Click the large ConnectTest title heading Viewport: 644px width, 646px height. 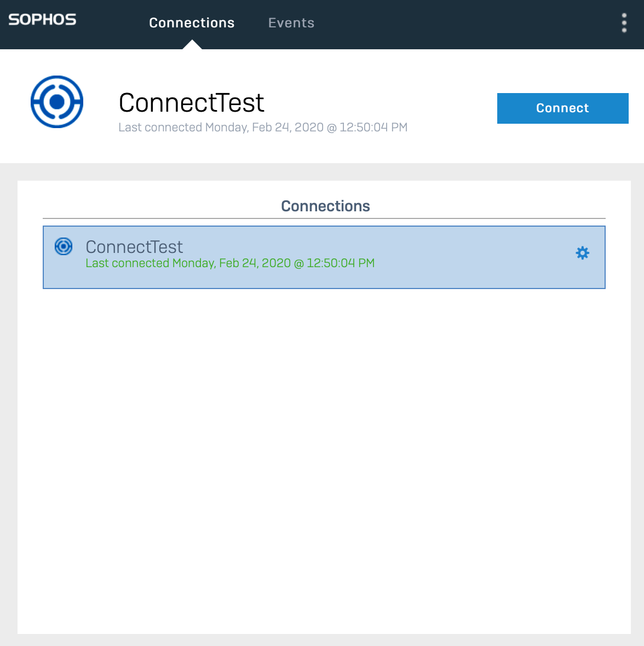tap(192, 103)
